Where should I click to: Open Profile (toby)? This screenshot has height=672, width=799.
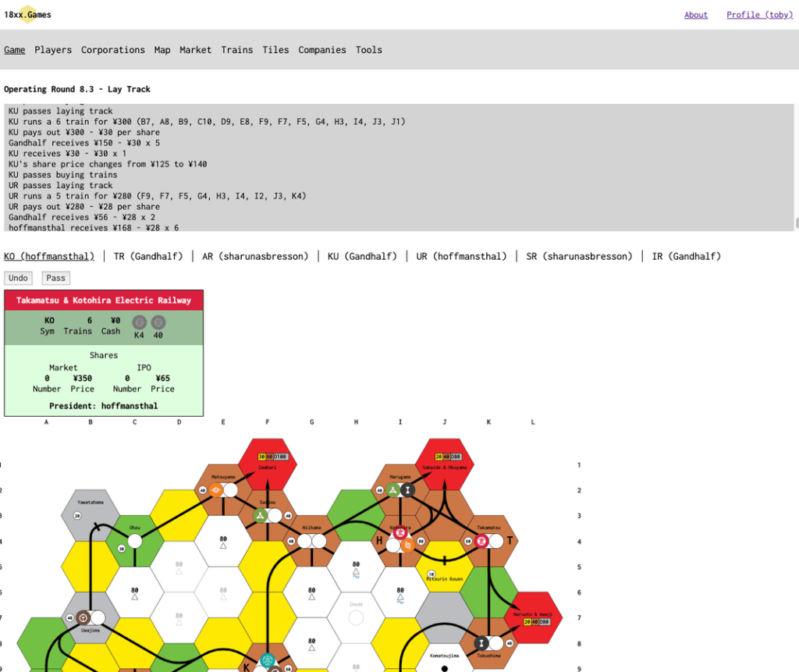759,15
